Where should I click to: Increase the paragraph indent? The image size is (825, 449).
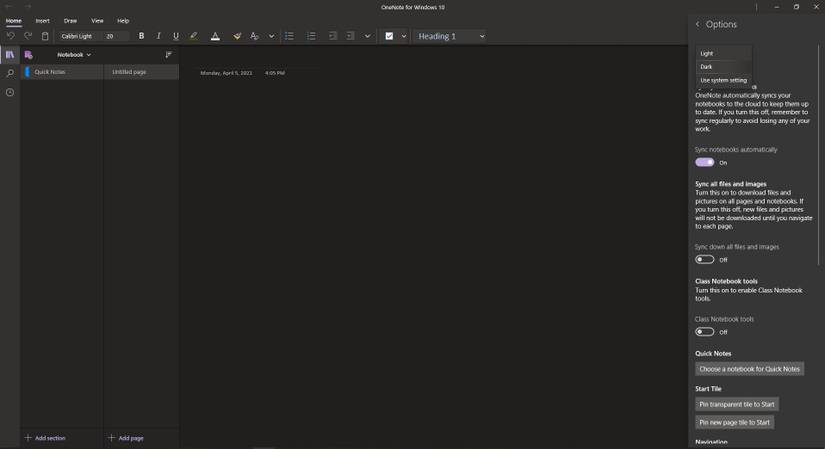pyautogui.click(x=350, y=36)
